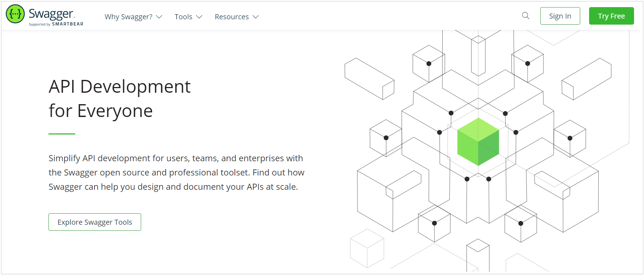Click the line starting "Simplify API development"

[176, 158]
